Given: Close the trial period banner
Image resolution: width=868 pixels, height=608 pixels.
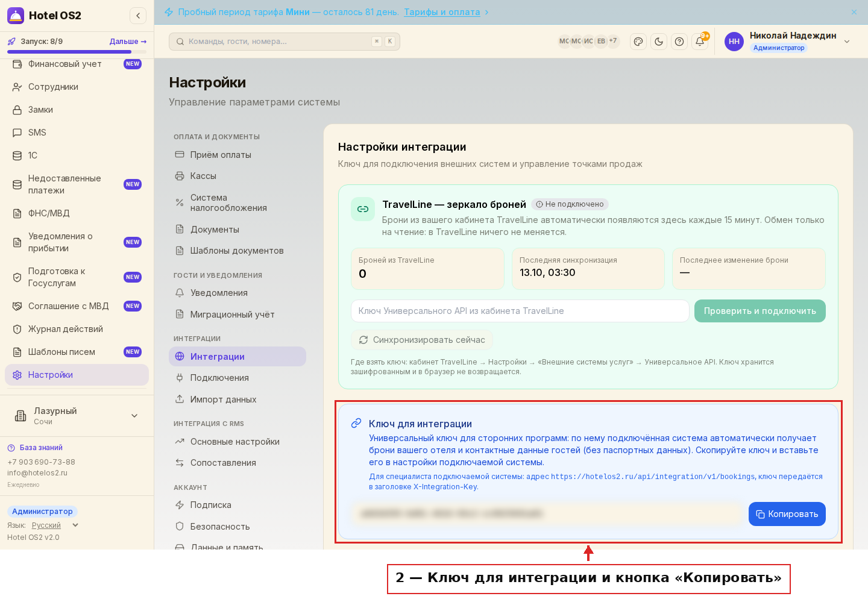Looking at the screenshot, I should click(854, 12).
